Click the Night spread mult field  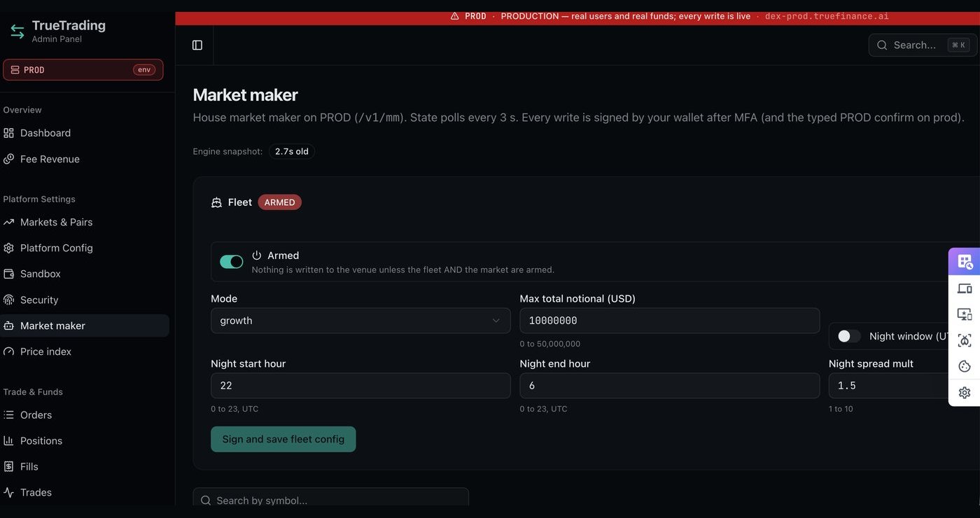(903, 386)
